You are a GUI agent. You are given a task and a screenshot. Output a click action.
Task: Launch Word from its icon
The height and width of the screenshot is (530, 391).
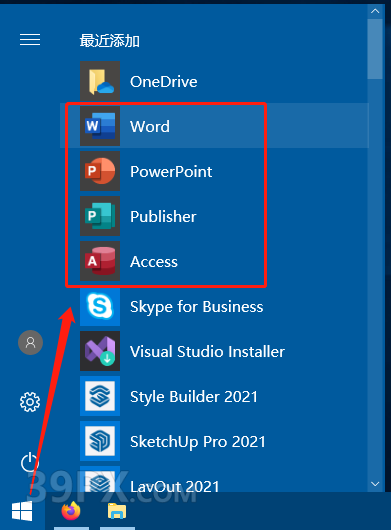[100, 126]
